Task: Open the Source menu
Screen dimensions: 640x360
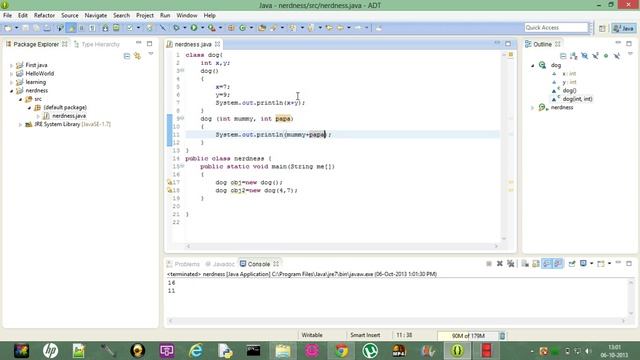Action: click(x=70, y=16)
